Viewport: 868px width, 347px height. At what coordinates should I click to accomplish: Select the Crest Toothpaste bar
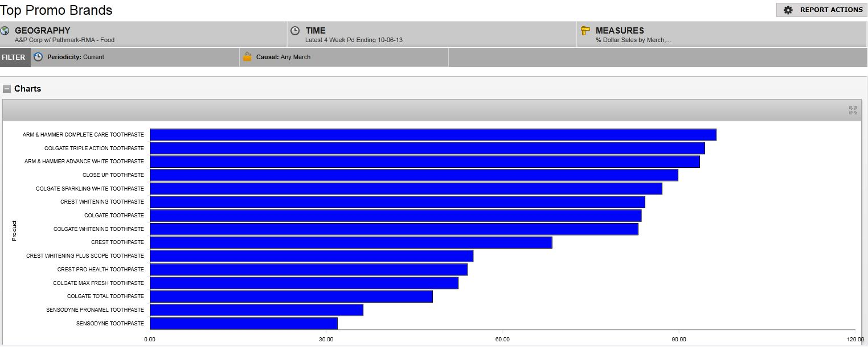(x=351, y=243)
